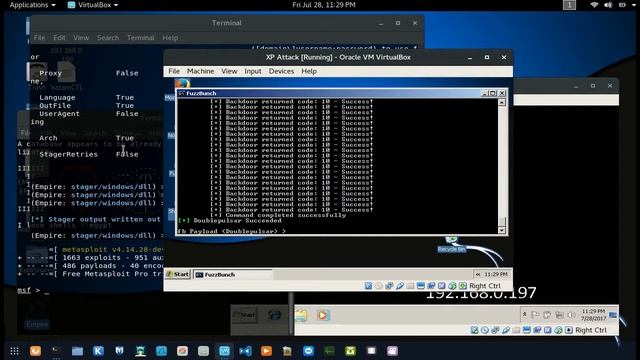Click network indicator in XP Attack status bar
The image size is (640, 360).
click(389, 286)
